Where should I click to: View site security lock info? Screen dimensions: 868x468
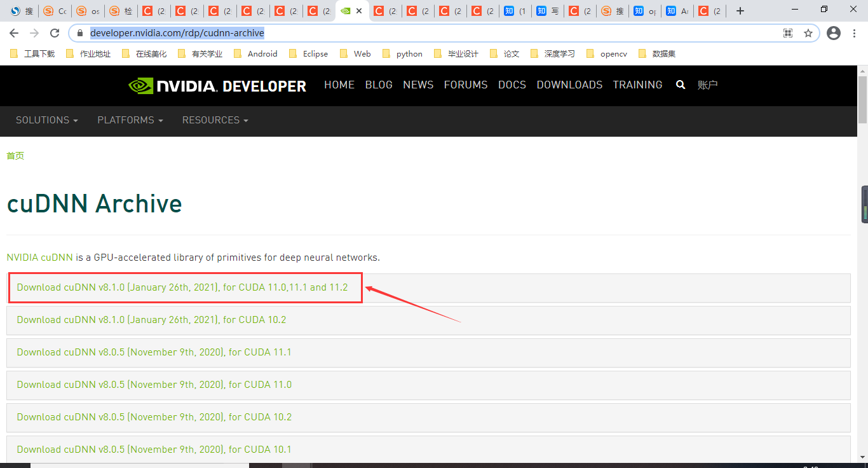[x=80, y=33]
